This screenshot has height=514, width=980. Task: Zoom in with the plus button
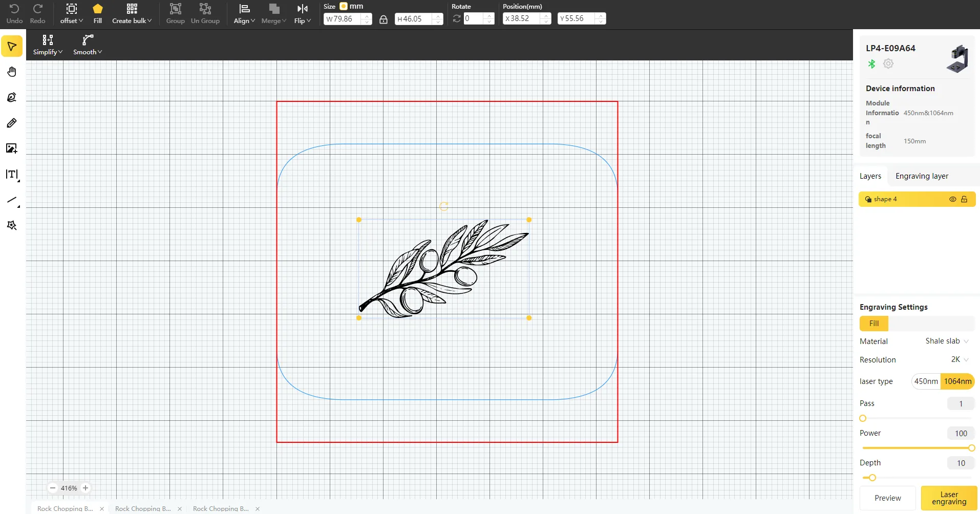(x=86, y=488)
